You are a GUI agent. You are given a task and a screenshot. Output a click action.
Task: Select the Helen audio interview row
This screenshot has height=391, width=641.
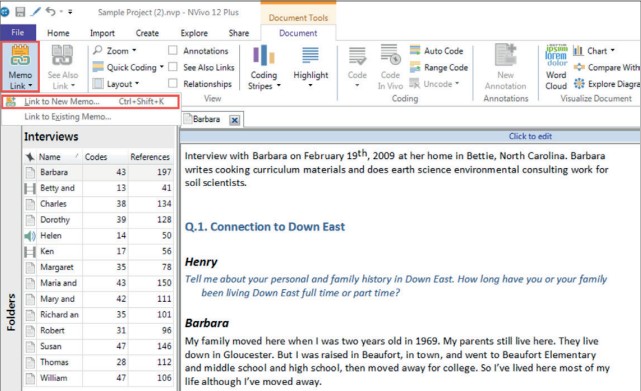pyautogui.click(x=98, y=236)
